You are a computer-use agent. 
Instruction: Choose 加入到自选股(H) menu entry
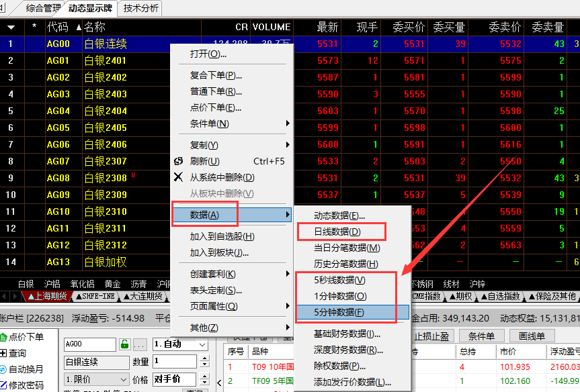point(232,236)
